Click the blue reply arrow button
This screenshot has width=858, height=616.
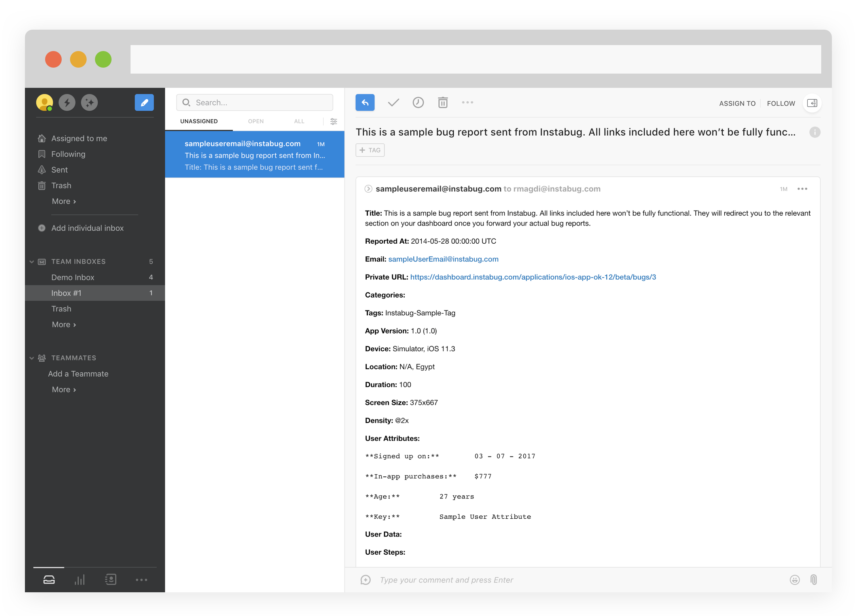pos(365,103)
